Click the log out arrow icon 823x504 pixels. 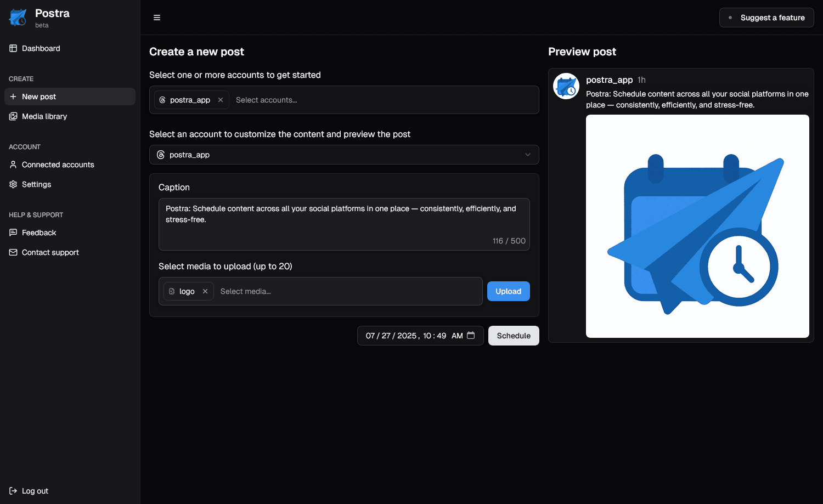13,491
